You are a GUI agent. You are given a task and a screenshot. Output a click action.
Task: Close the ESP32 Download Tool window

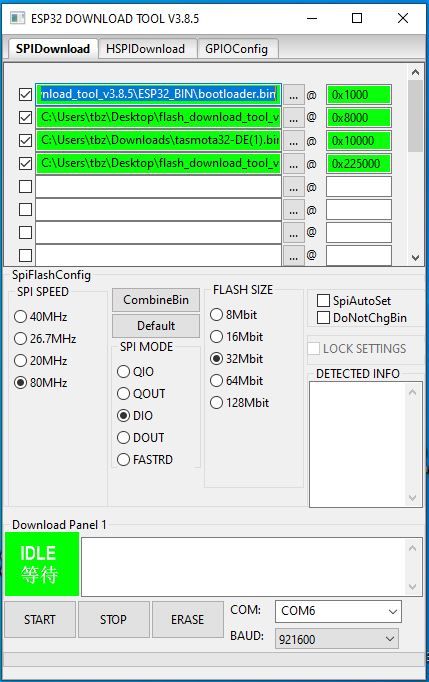click(403, 18)
